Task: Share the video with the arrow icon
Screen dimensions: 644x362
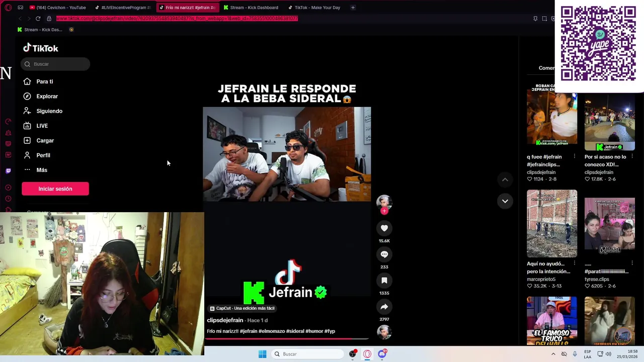Action: (384, 307)
